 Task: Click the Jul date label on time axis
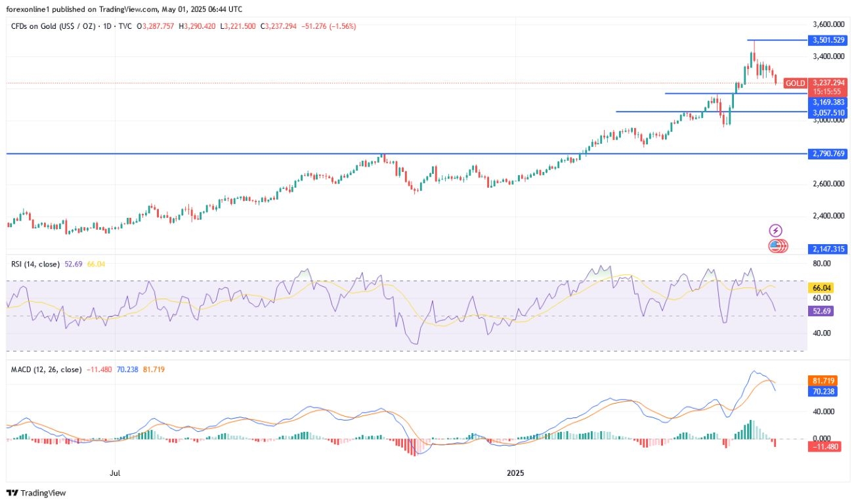point(116,472)
